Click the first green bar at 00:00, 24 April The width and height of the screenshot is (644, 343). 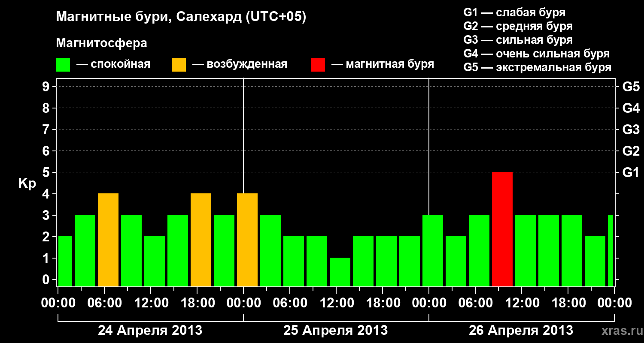[65, 261]
